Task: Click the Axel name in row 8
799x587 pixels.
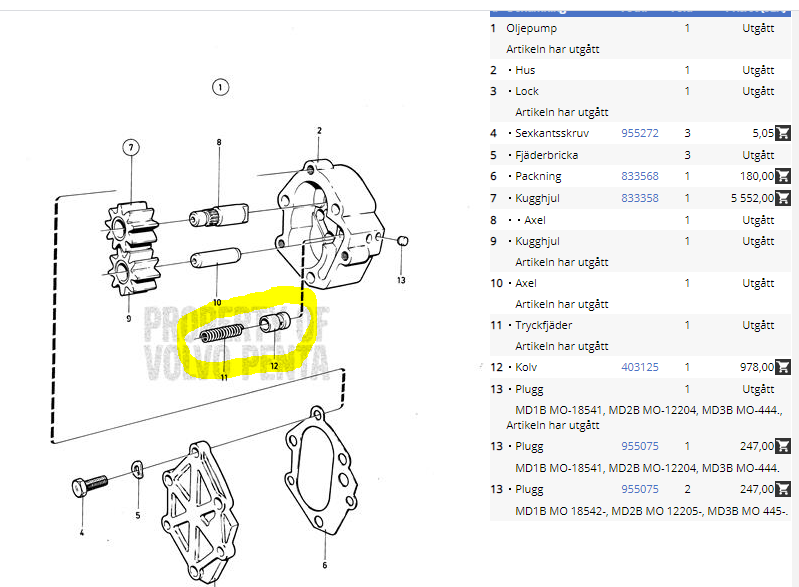Action: 535,220
